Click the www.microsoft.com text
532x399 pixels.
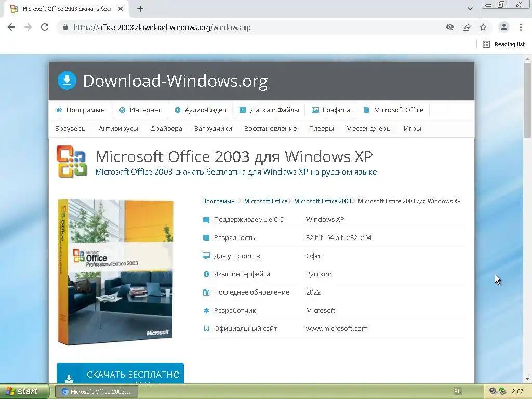click(337, 328)
